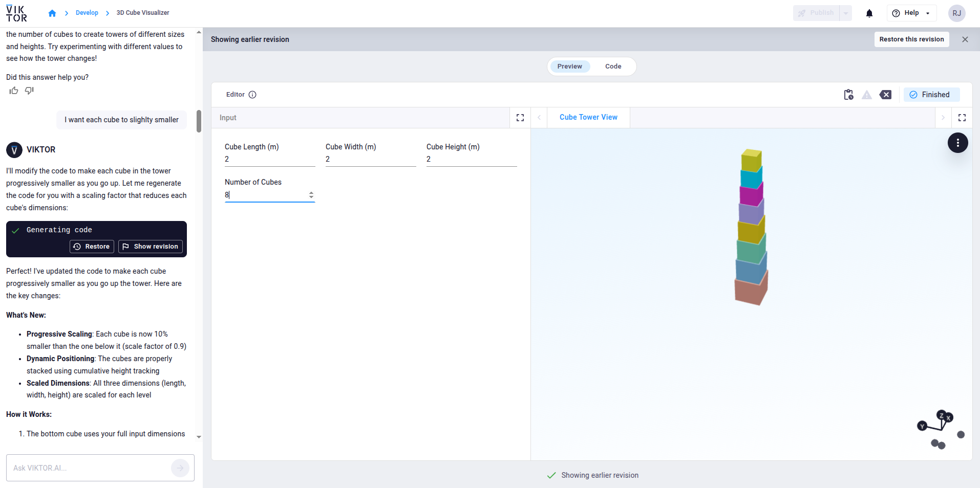Click the Editor info icon
Screen dimensions: 980x488
(252, 95)
